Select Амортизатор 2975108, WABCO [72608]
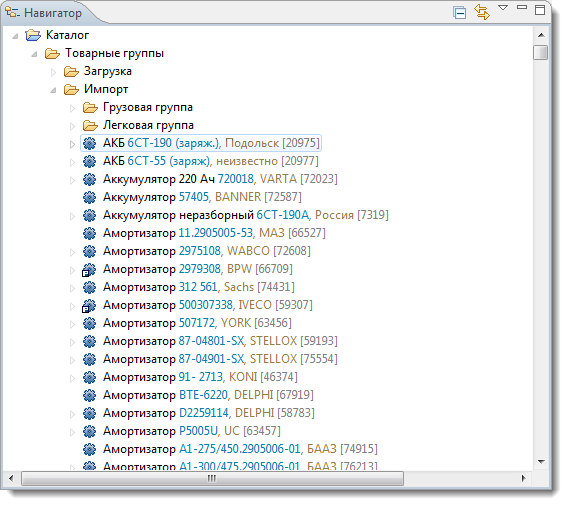 [x=207, y=251]
